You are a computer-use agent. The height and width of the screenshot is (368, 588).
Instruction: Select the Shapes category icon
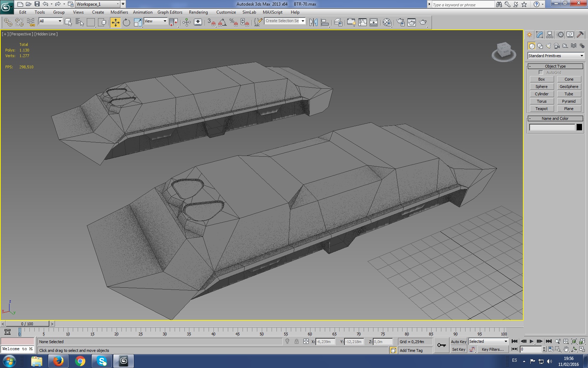540,46
